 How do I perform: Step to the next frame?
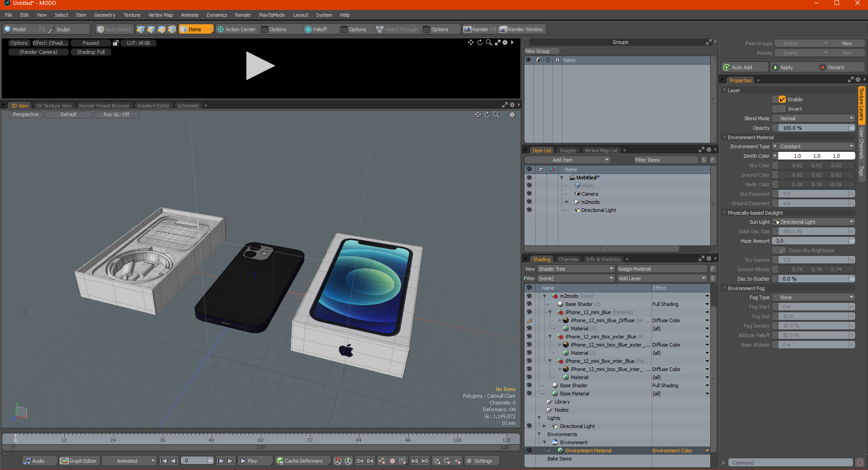pos(220,461)
